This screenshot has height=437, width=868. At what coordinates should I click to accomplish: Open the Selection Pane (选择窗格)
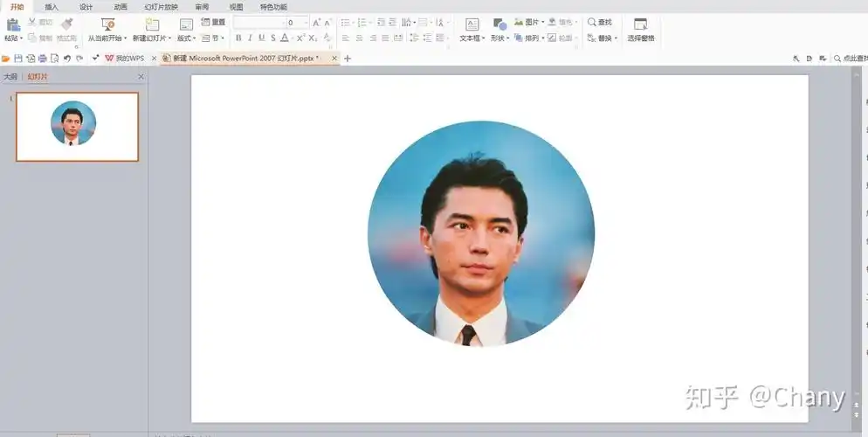coord(641,24)
